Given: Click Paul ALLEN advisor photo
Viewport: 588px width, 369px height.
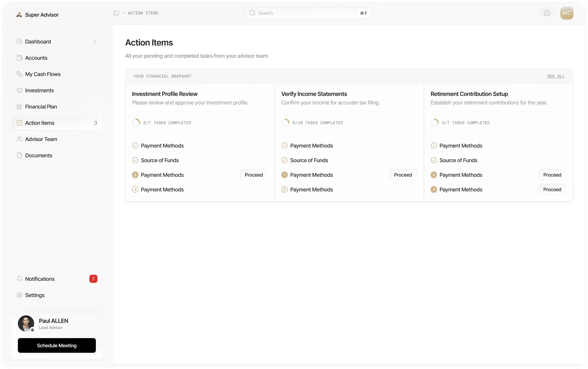Looking at the screenshot, I should [26, 323].
